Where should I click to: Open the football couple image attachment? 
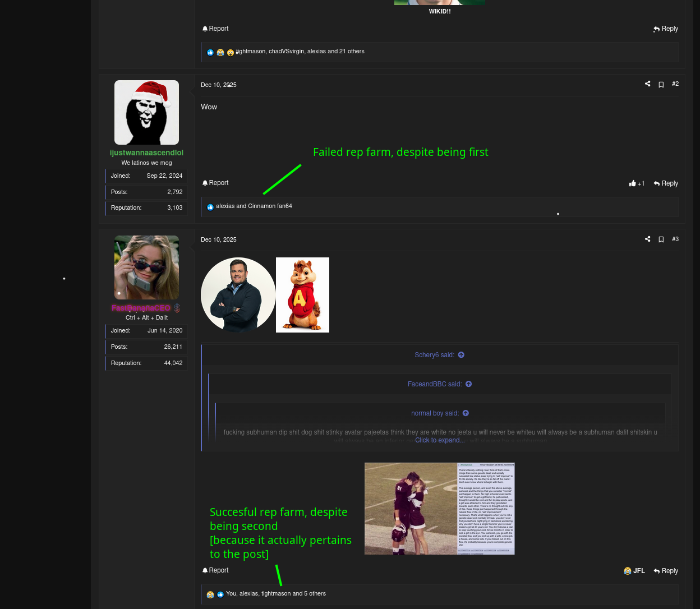pos(439,509)
